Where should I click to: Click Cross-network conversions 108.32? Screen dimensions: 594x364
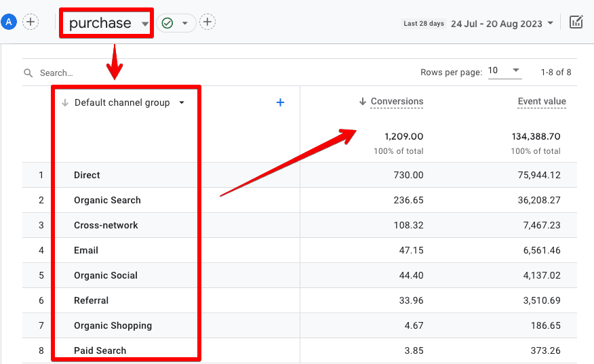pyautogui.click(x=408, y=225)
